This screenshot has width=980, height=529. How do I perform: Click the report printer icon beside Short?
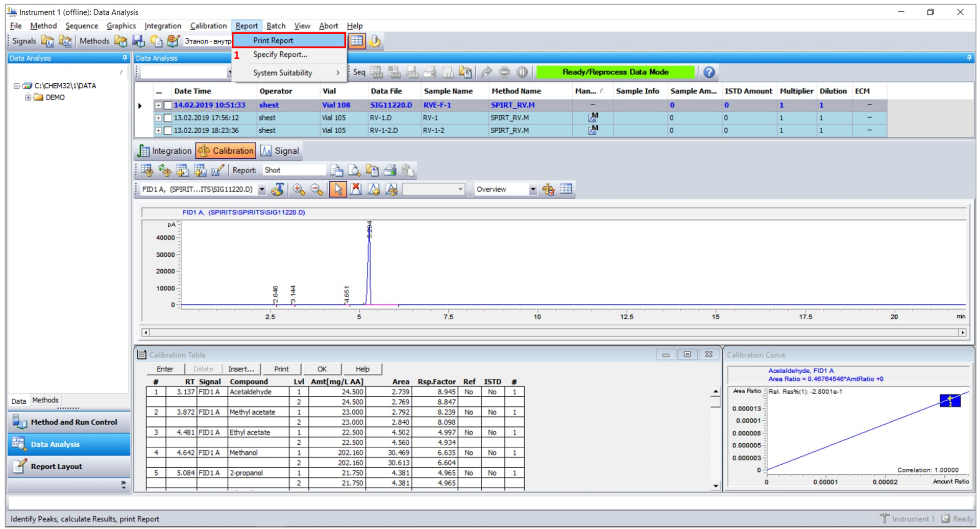coord(390,170)
